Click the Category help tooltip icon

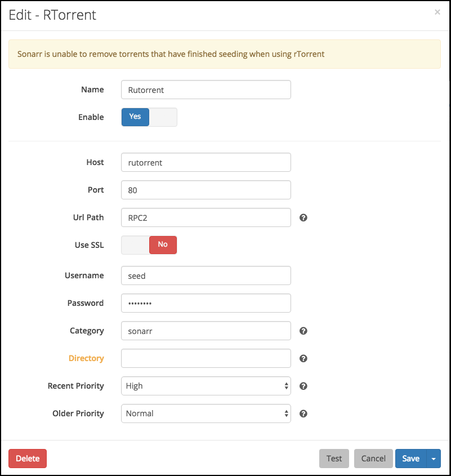303,331
